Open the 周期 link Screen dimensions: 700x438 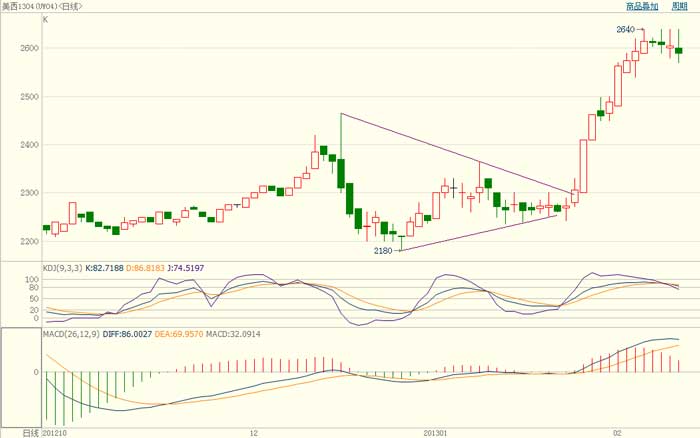[x=679, y=6]
